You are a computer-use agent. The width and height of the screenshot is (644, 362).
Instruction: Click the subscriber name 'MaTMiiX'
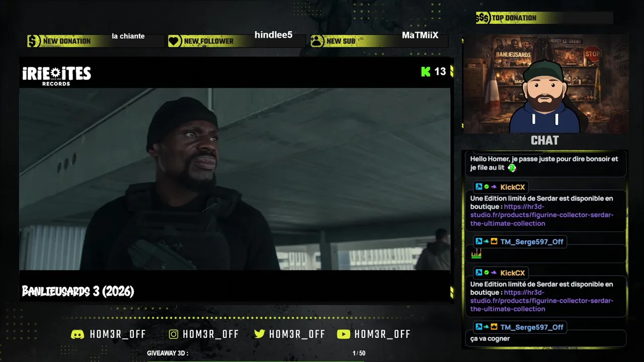420,35
